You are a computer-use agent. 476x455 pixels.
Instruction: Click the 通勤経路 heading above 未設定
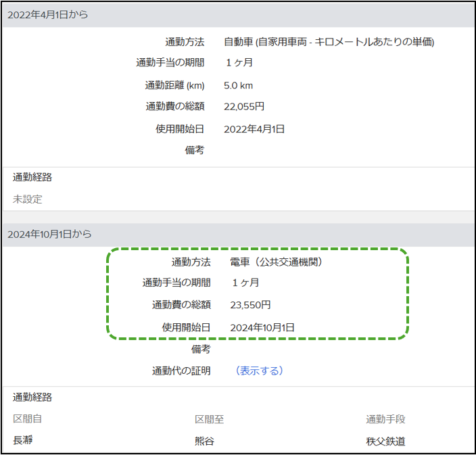tap(32, 177)
